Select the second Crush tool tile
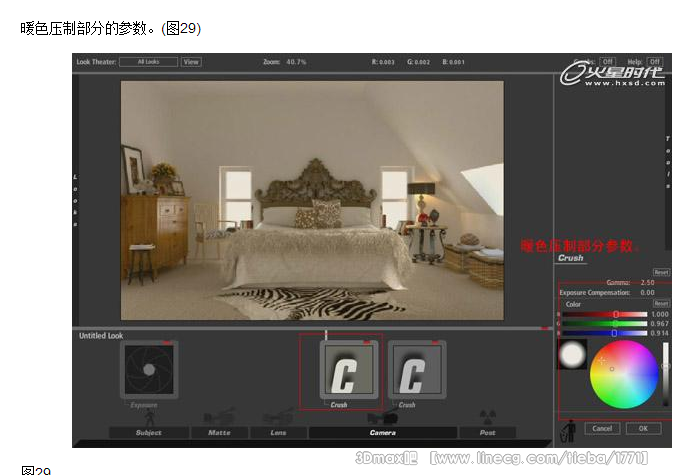The image size is (677, 475). (417, 370)
